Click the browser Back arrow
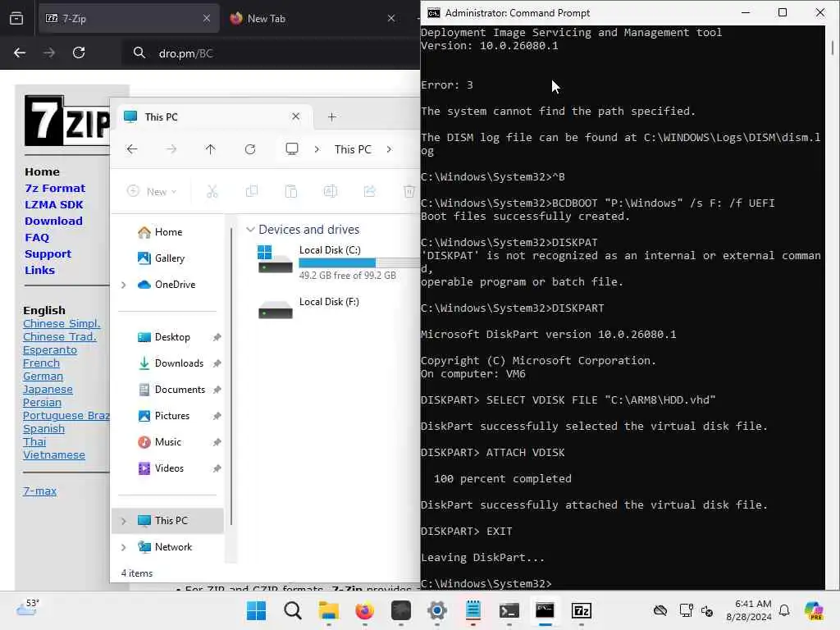Screen dimensions: 840x630 20,52
